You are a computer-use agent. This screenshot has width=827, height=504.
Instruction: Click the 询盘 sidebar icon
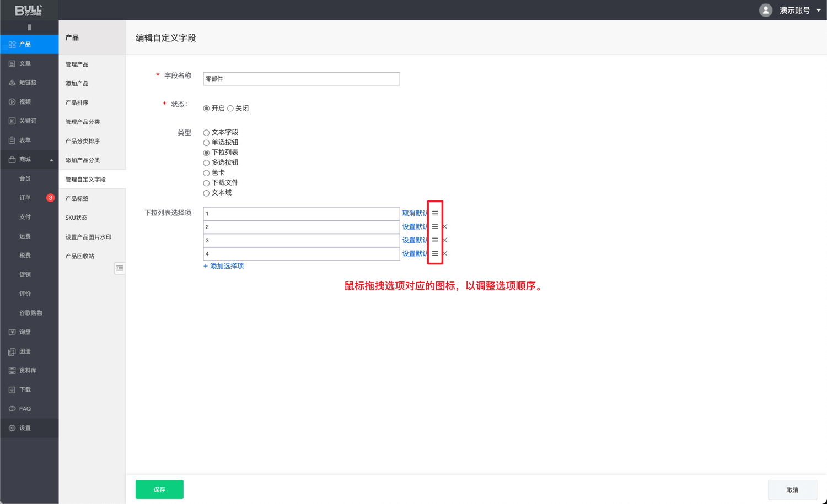click(12, 332)
